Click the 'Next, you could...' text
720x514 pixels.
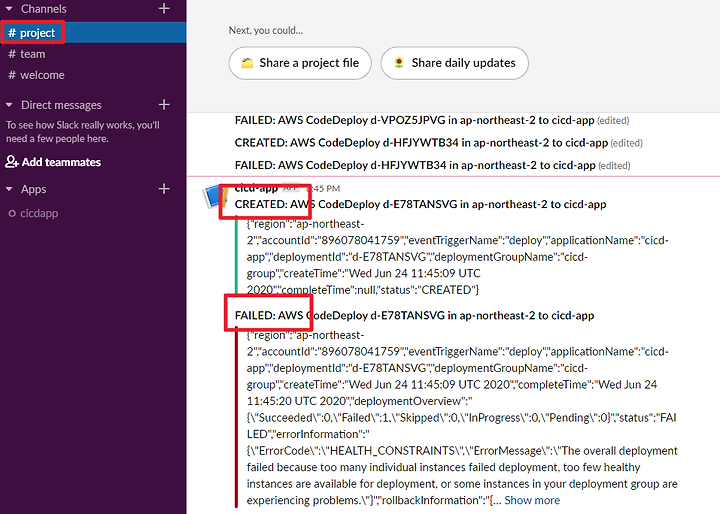(266, 31)
